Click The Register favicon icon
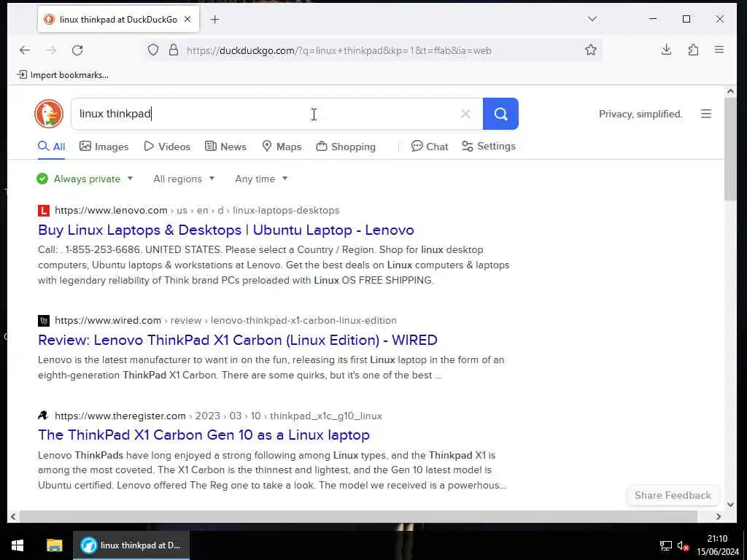This screenshot has height=560, width=747. (43, 416)
